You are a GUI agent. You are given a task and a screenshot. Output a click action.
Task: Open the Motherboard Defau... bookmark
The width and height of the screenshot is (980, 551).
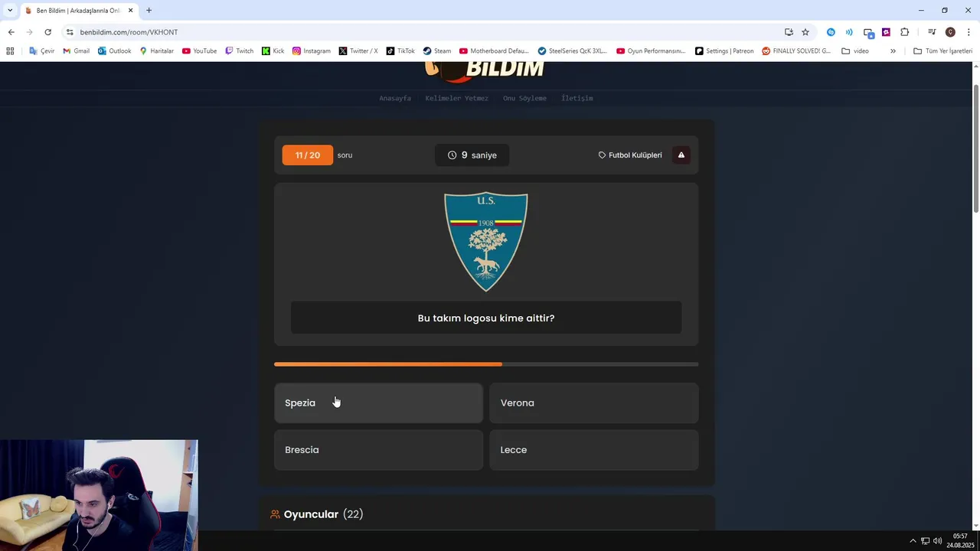pos(494,51)
